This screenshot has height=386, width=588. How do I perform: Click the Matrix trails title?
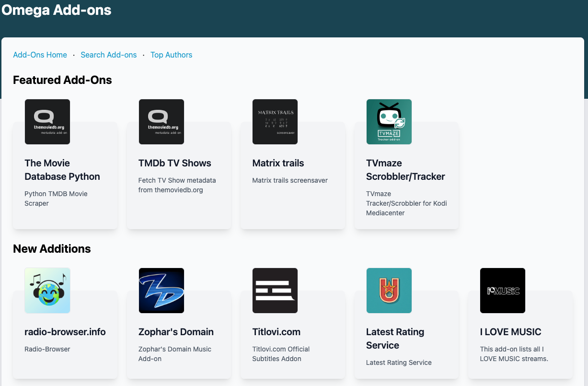coord(278,163)
